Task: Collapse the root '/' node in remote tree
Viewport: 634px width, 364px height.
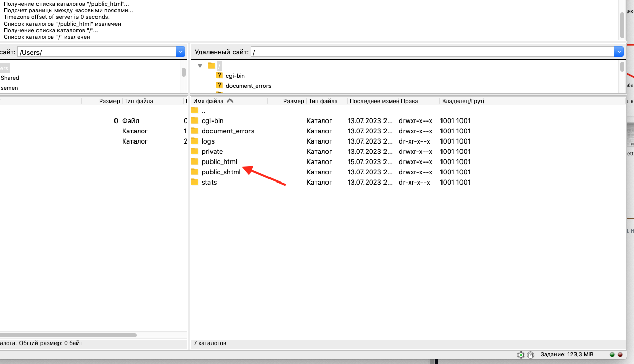Action: (x=200, y=66)
